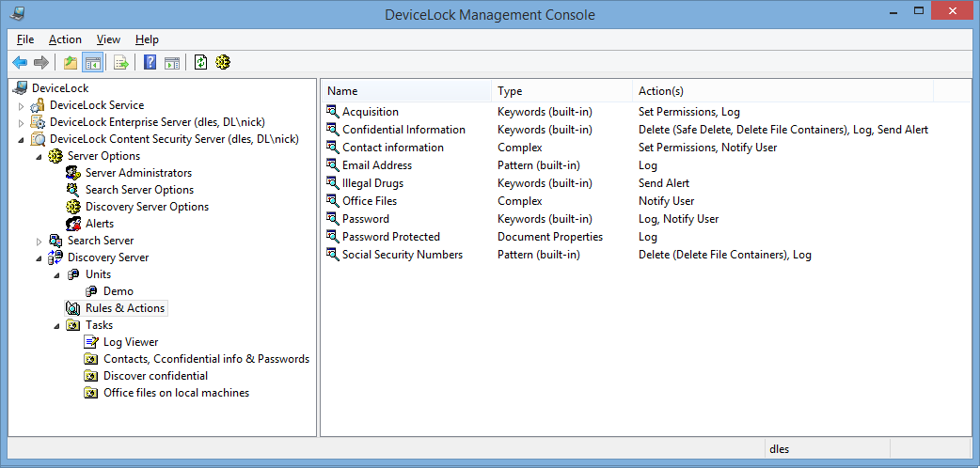Open Log Viewer under Tasks

click(x=131, y=342)
